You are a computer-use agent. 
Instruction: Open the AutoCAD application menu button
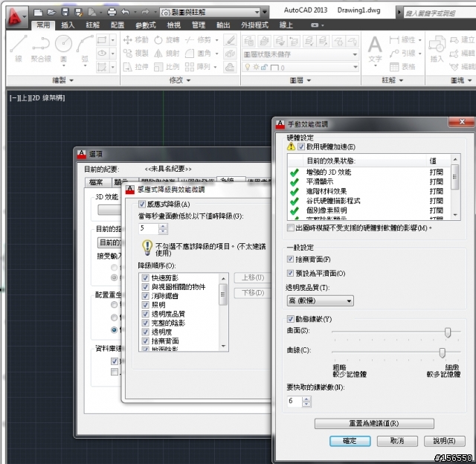click(16, 16)
